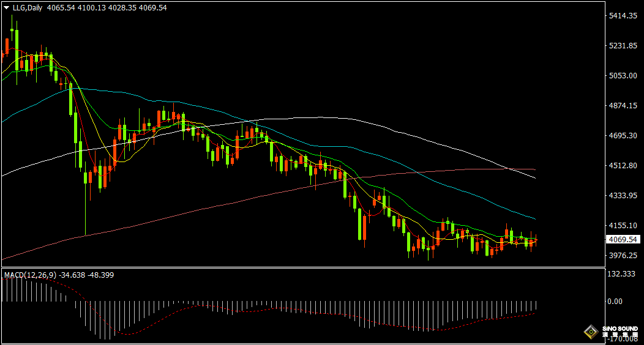Click the 4155.10 price axis label
Screen dimensions: 644x345
[x=623, y=226]
